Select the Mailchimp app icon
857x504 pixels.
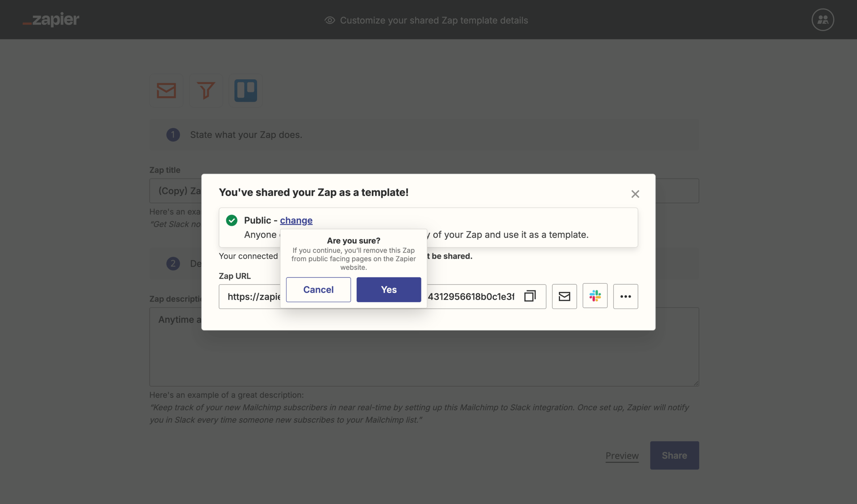tap(166, 91)
